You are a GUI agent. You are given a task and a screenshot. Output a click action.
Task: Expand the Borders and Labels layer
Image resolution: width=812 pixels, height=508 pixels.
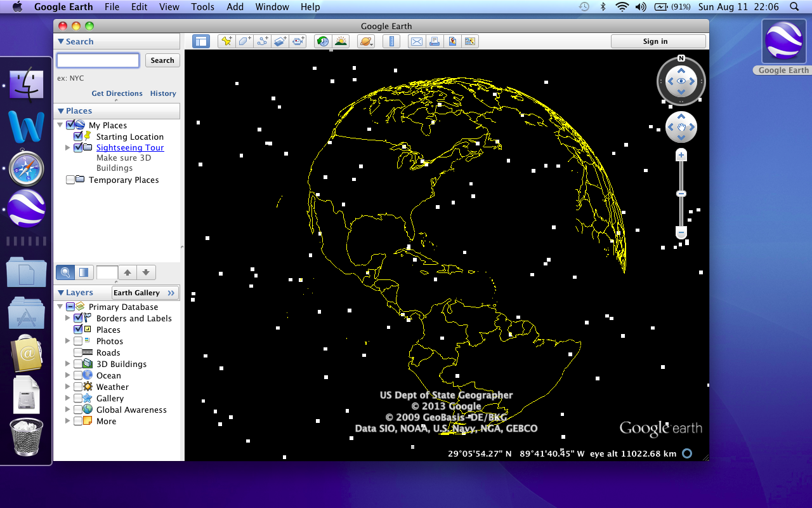pos(68,318)
